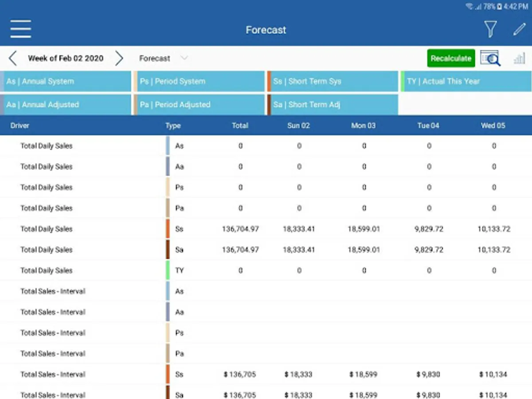Image resolution: width=532 pixels, height=399 pixels.
Task: Click the Type column header
Action: 173,125
